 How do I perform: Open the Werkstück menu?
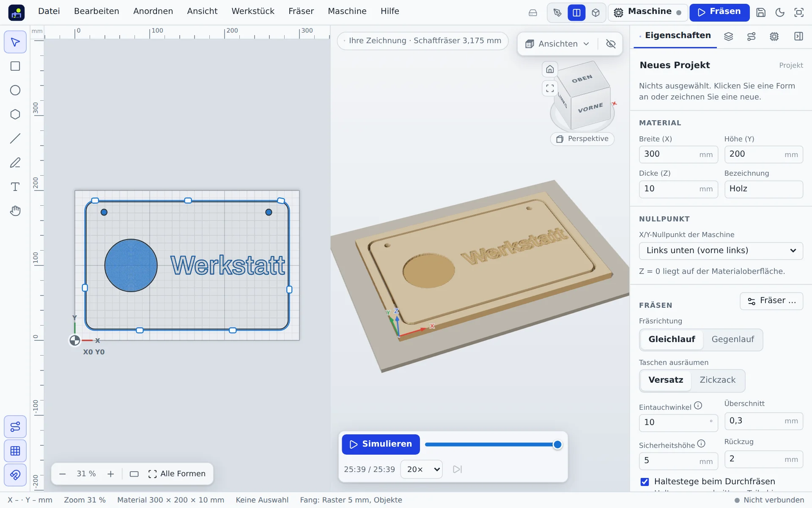coord(253,11)
